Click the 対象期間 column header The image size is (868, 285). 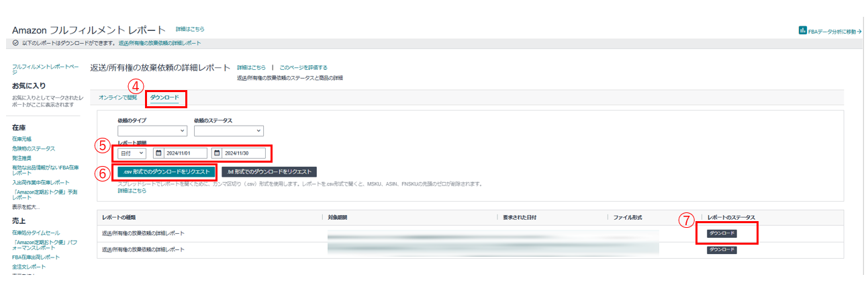click(338, 218)
